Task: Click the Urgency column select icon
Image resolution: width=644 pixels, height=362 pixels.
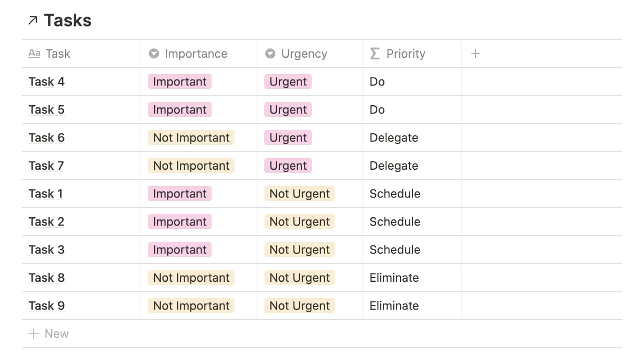Action: click(270, 53)
